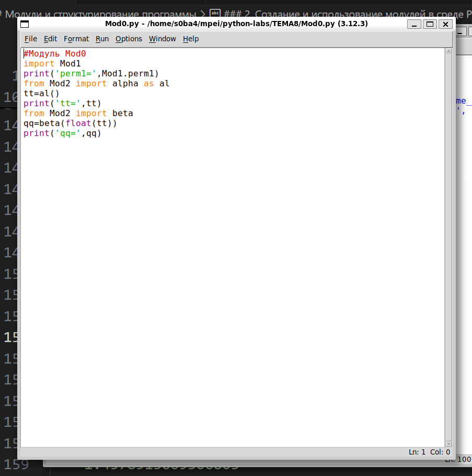
Task: Open the Help menu
Action: [191, 39]
